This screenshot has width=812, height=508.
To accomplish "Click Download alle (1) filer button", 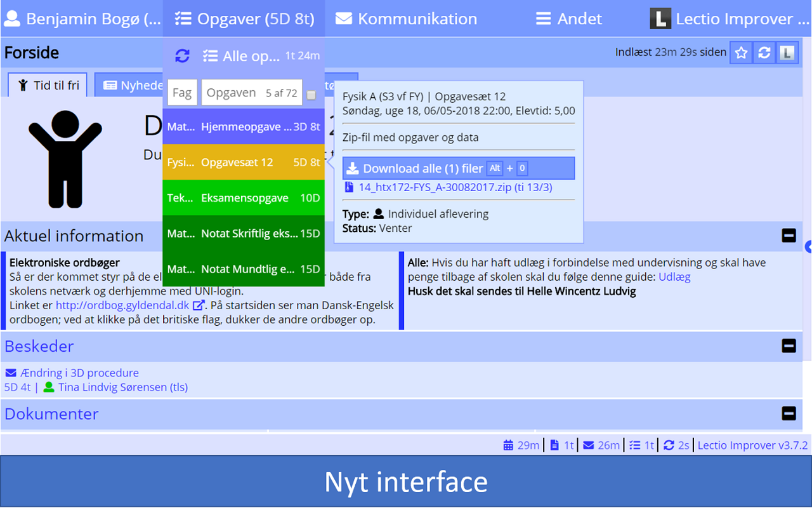I will [459, 168].
